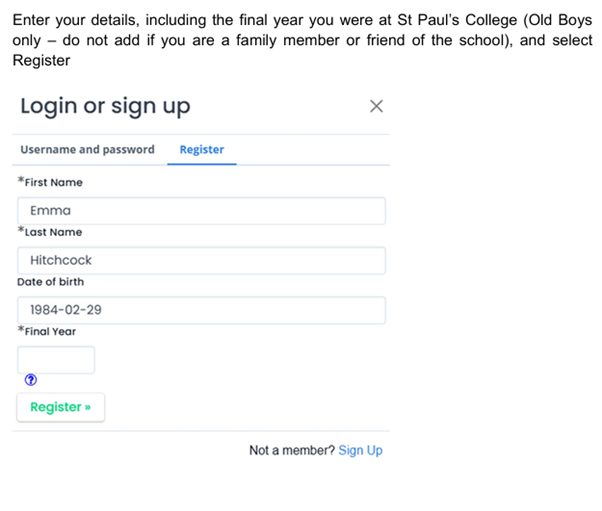Click the blue question mark help icon
Screen dimensions: 602x511
click(x=30, y=380)
